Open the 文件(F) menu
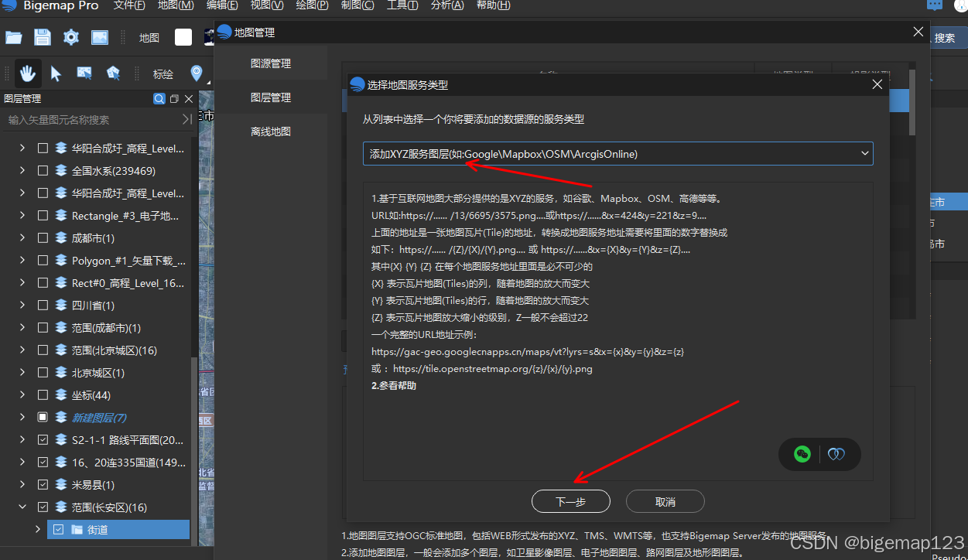The image size is (968, 560). (x=129, y=5)
